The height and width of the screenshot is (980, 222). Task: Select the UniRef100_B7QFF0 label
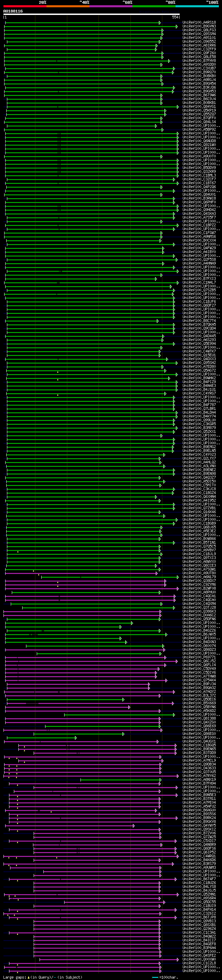(199, 118)
